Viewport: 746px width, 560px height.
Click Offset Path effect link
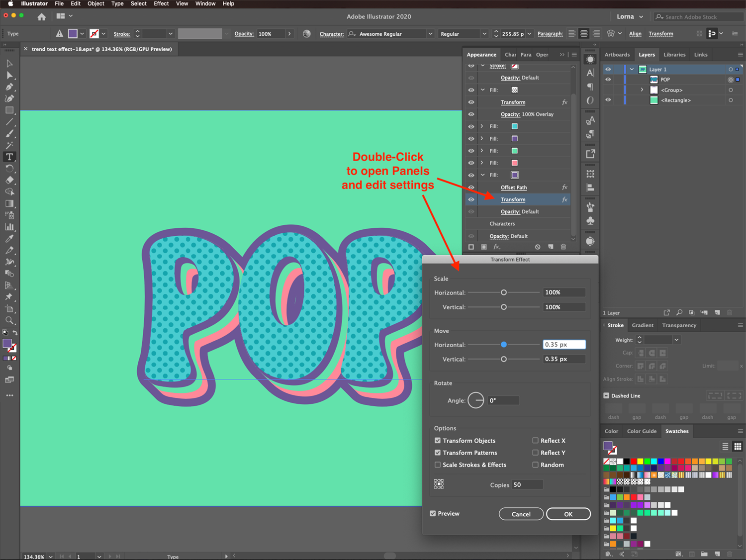click(514, 187)
